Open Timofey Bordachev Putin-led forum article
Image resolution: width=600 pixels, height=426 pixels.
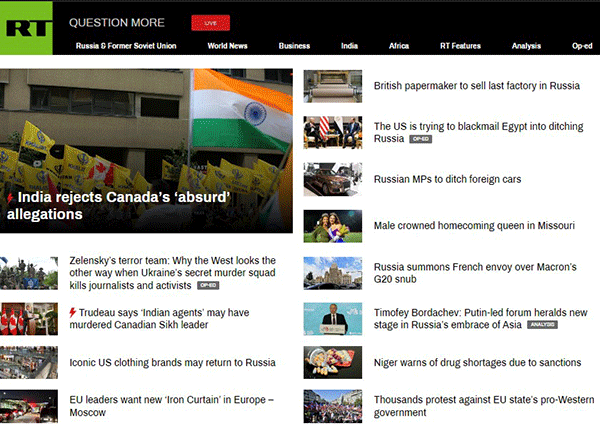click(480, 318)
